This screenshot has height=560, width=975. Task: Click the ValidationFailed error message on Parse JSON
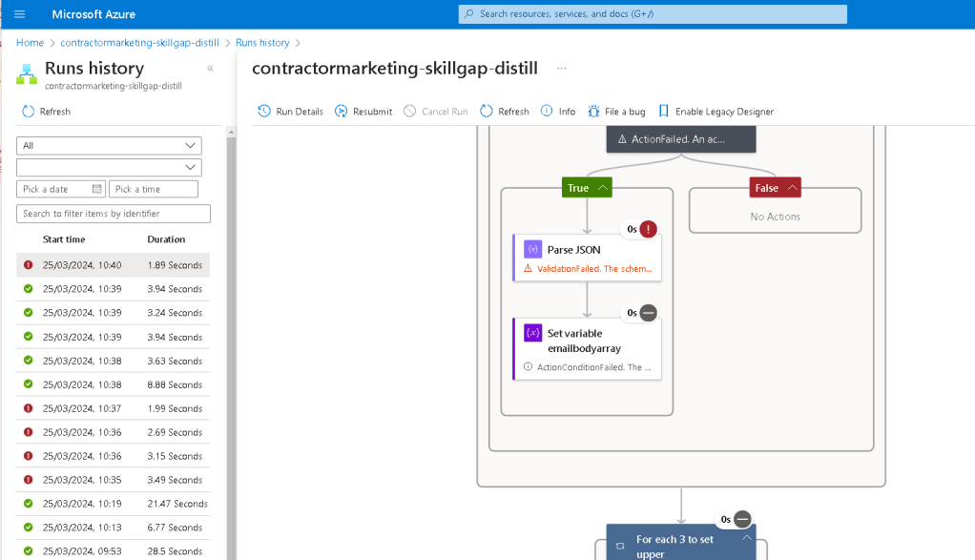(594, 268)
